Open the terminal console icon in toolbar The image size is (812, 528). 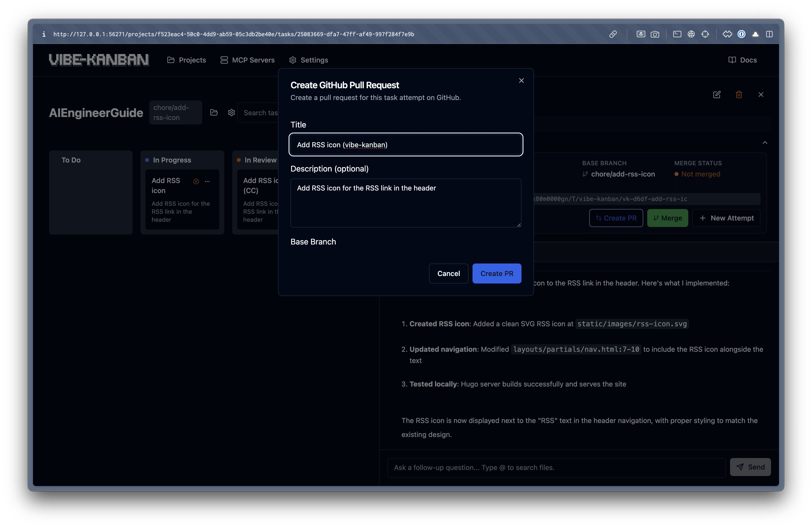pos(677,34)
